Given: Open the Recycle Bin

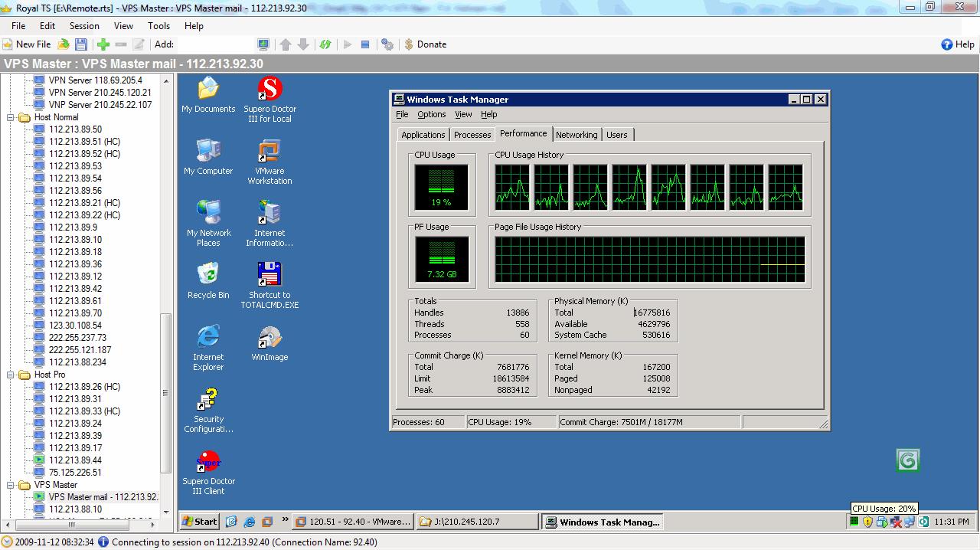Looking at the screenshot, I should click(x=207, y=273).
